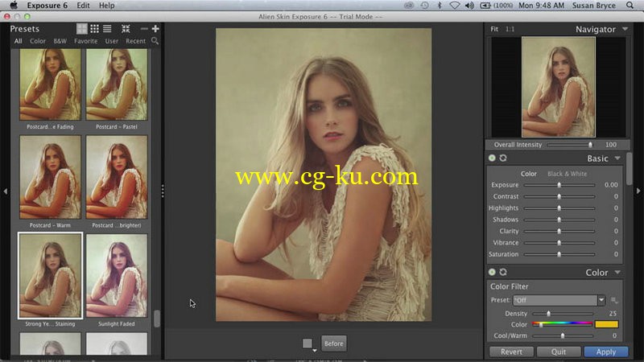
Task: Switch presets to large thumbnail view
Action: [x=82, y=29]
